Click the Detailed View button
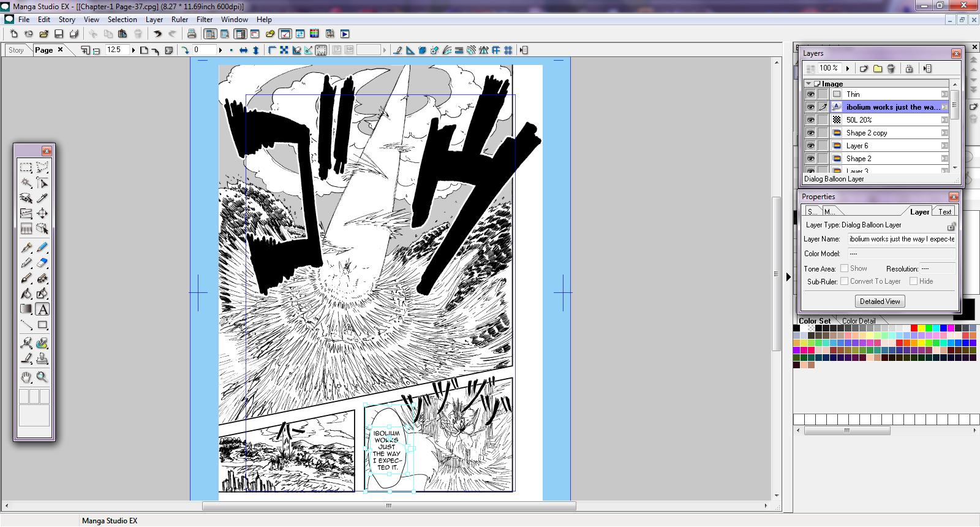The height and width of the screenshot is (527, 980). click(x=880, y=301)
